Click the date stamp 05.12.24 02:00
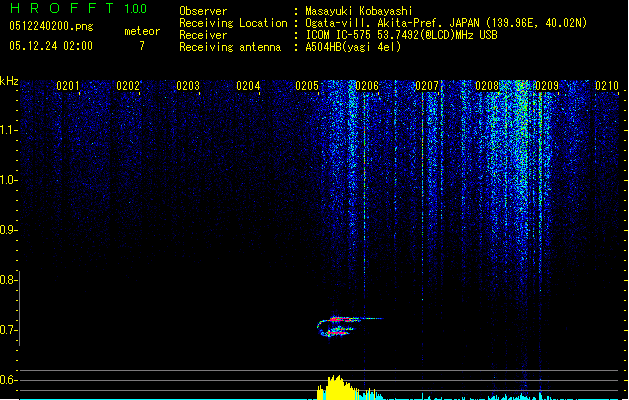The height and width of the screenshot is (400, 629). coord(51,46)
